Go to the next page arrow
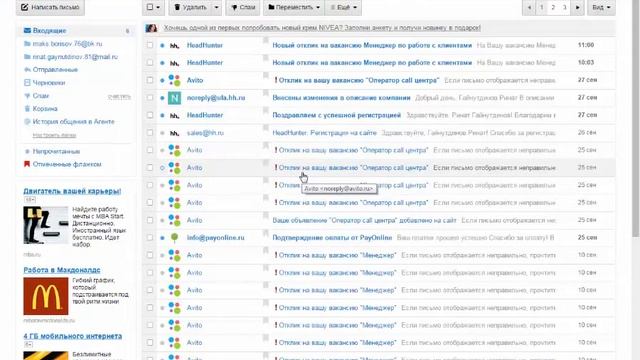 [x=578, y=7]
